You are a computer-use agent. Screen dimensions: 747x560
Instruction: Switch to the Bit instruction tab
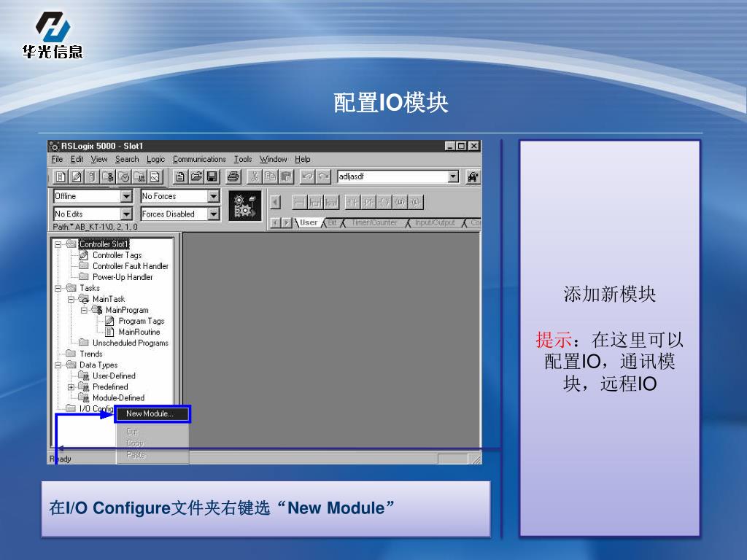pyautogui.click(x=332, y=222)
